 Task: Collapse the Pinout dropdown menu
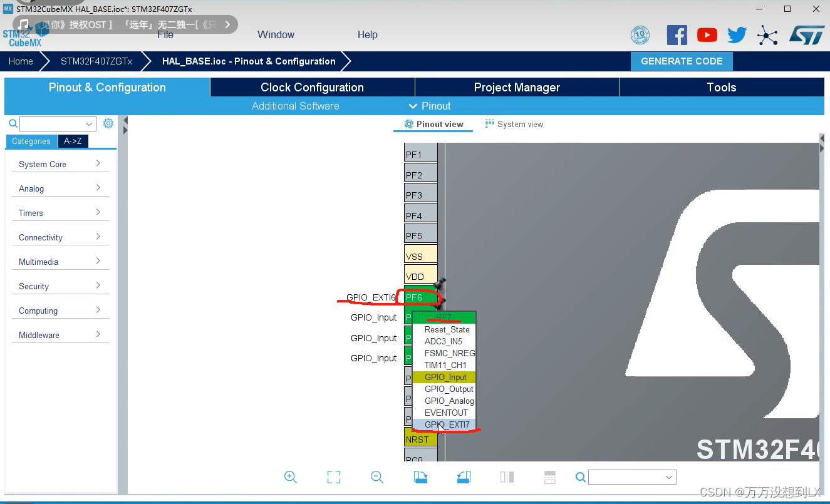(x=430, y=106)
